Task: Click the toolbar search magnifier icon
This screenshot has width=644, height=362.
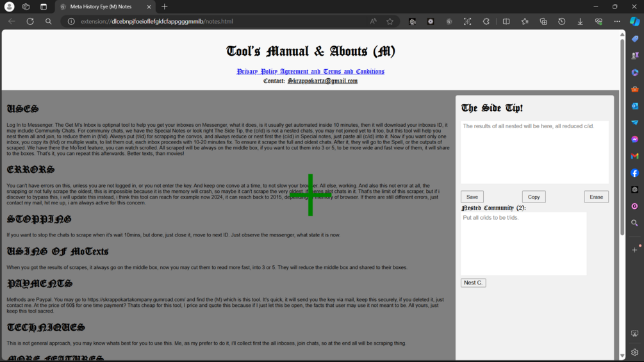Action: click(49, 21)
